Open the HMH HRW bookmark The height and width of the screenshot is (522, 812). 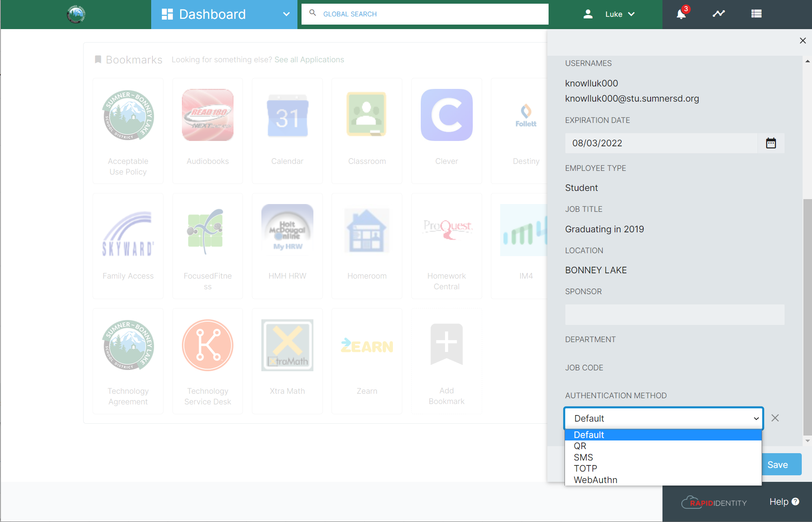(287, 246)
